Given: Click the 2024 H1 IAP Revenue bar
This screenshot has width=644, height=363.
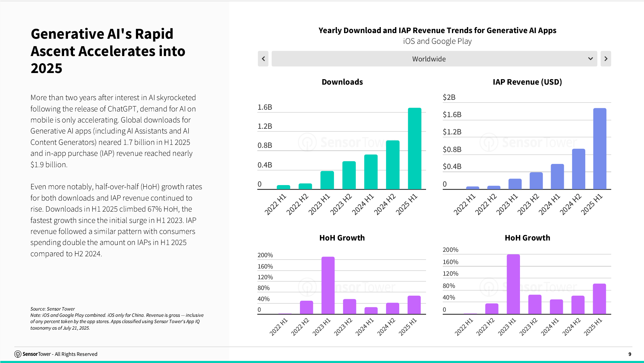Looking at the screenshot, I should point(557,176).
